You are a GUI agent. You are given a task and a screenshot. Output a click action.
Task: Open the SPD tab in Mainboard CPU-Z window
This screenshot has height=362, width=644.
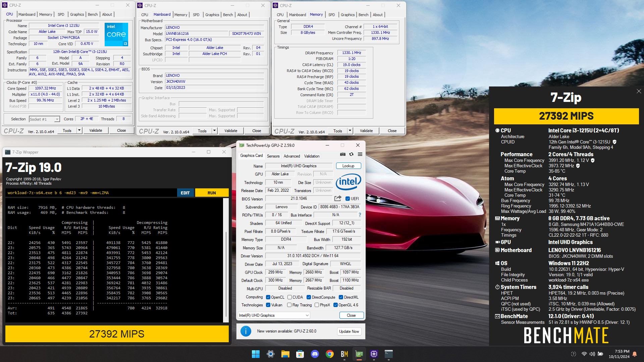196,15
